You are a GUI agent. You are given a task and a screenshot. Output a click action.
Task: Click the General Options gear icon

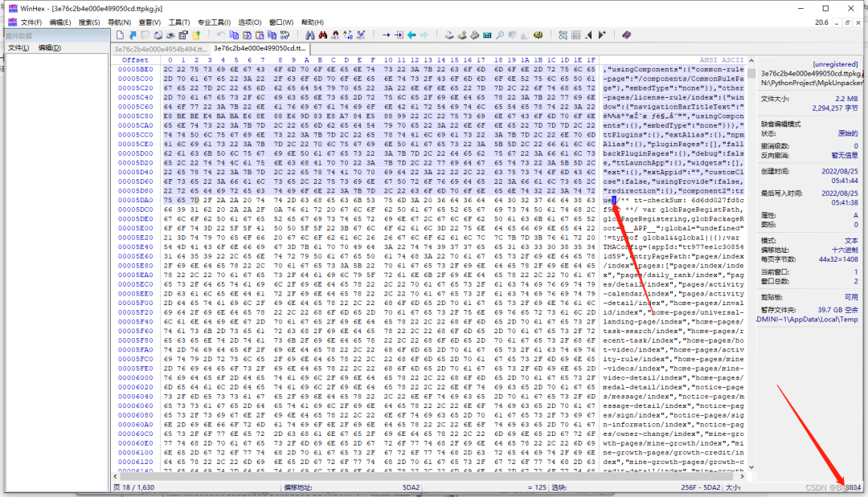click(538, 35)
